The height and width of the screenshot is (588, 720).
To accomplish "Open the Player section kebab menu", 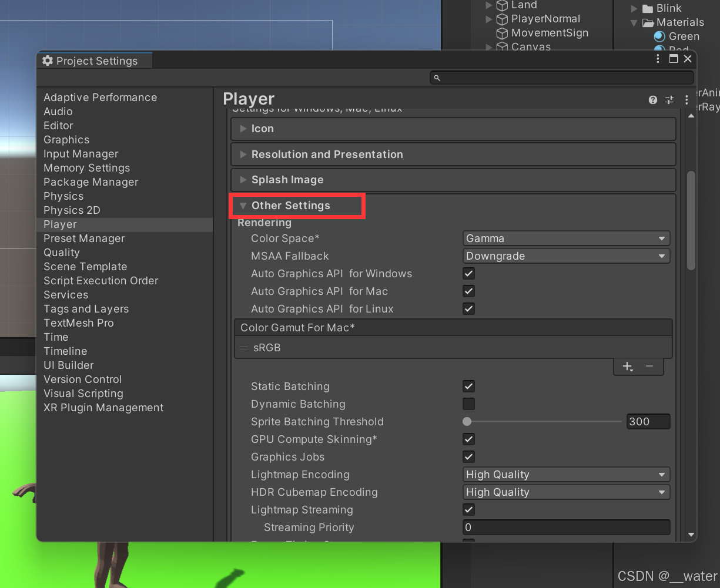I will (686, 100).
